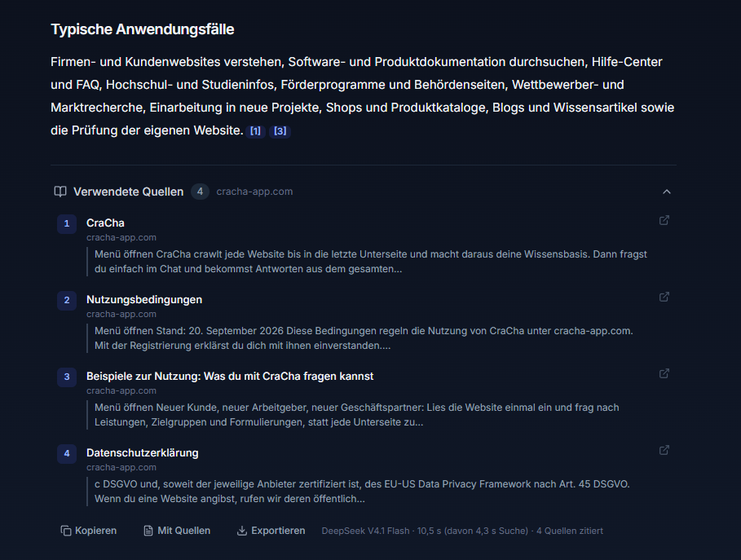
Task: Open the CraCha source title
Action: point(105,223)
